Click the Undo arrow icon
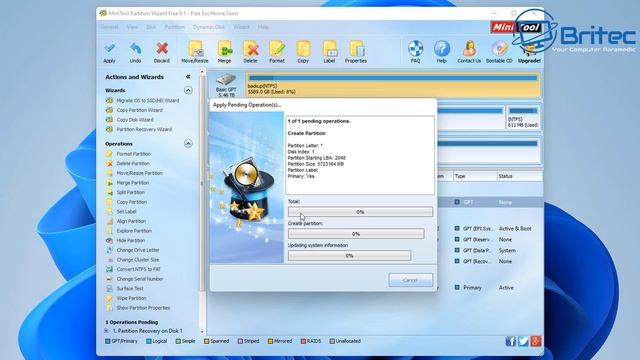The width and height of the screenshot is (640, 360). 135,48
